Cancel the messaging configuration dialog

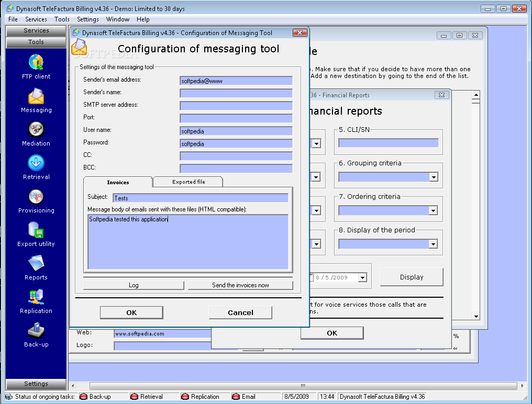click(x=240, y=313)
